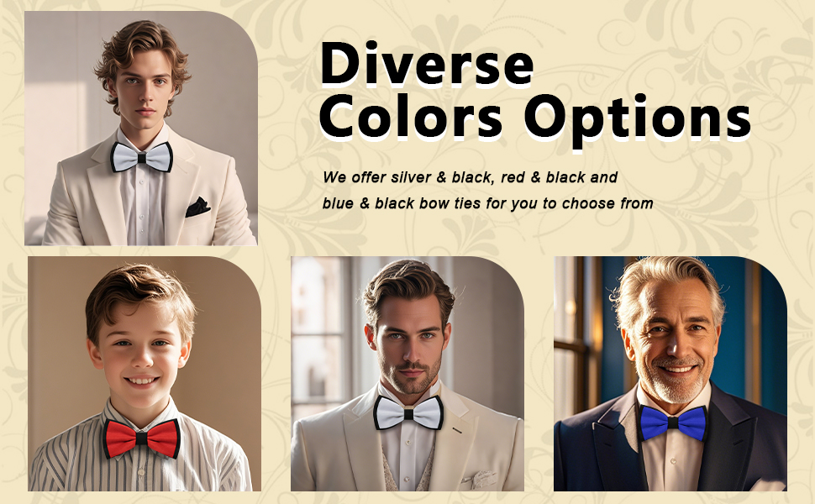Select the gray-haired man in navy suit photo

[670, 374]
